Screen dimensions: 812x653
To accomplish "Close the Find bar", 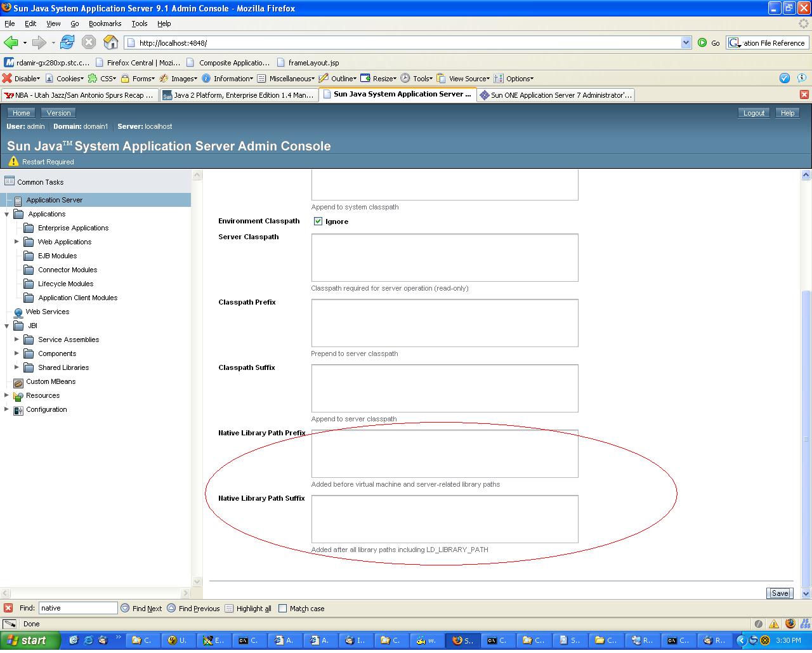I will point(8,608).
